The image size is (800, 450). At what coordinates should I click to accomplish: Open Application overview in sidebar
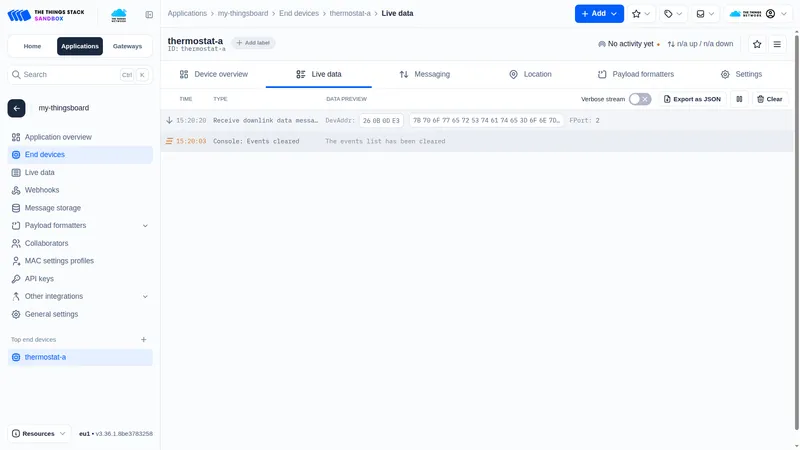(80, 137)
